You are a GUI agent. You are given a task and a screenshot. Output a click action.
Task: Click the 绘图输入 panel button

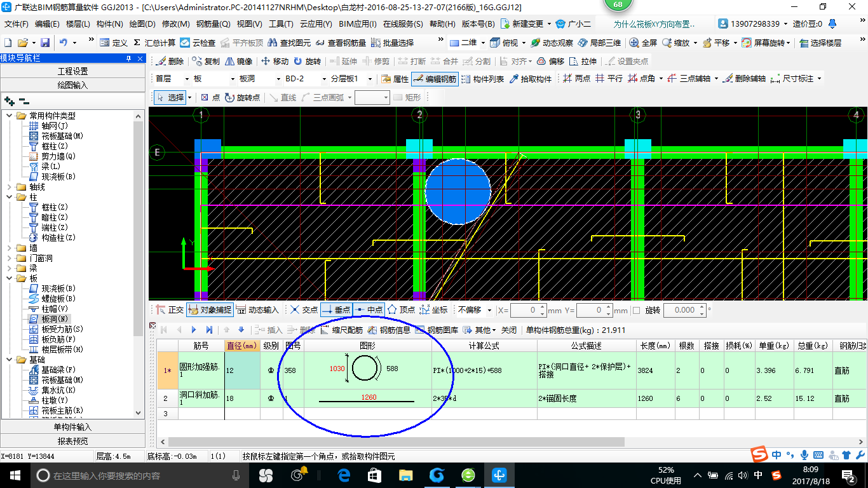[73, 85]
